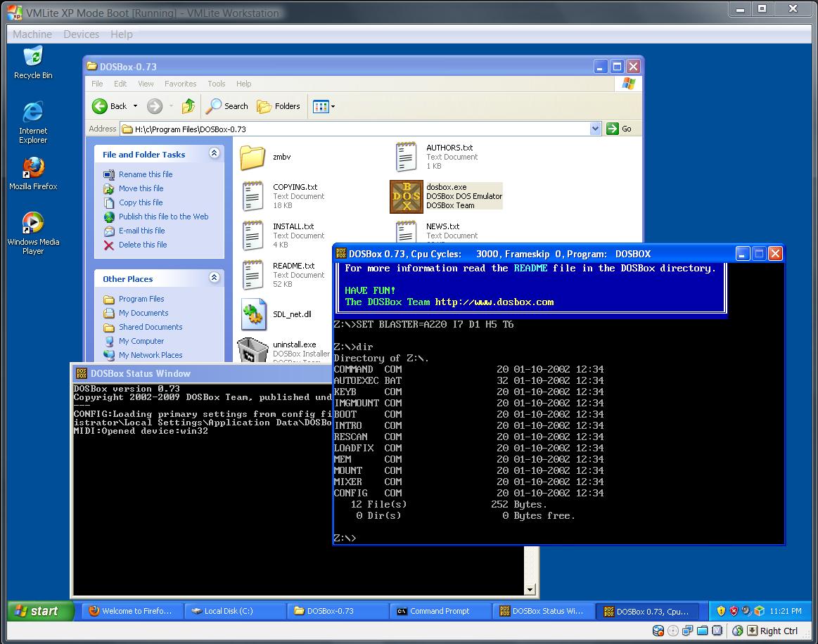Screen dimensions: 818x644
Task: Click the Explorer Up folder button
Action: pyautogui.click(x=188, y=106)
